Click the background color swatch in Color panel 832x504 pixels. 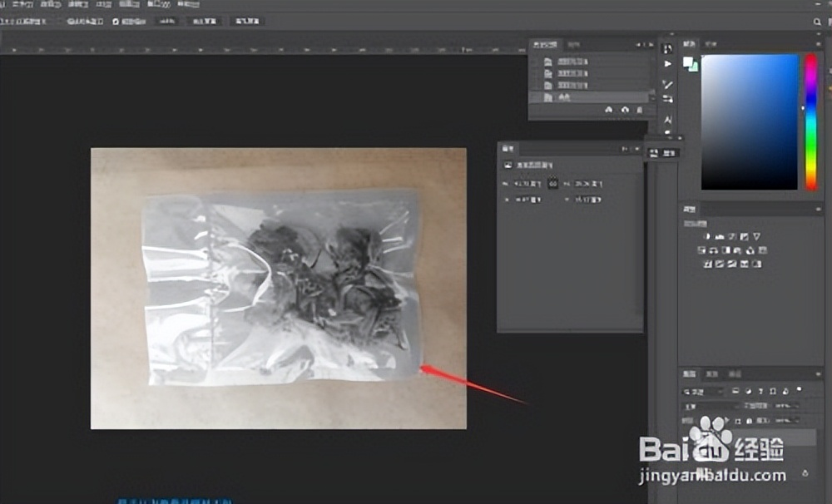point(693,67)
